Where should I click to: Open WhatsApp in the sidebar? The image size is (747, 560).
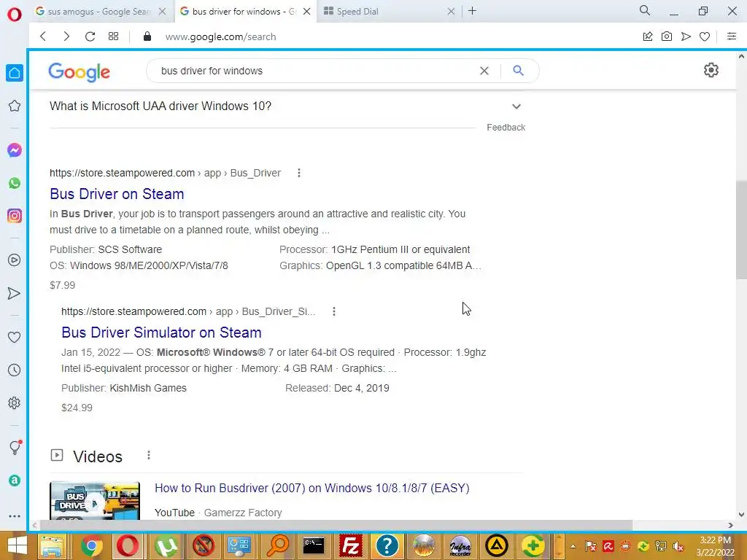pos(15,183)
